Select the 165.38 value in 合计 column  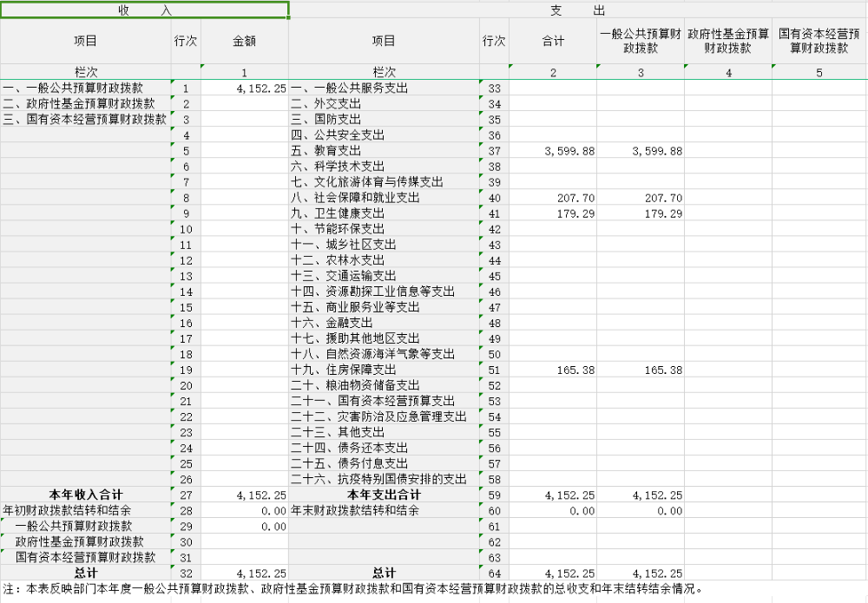pos(553,370)
